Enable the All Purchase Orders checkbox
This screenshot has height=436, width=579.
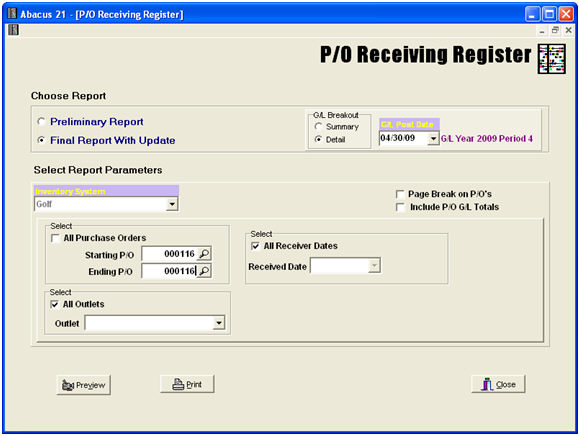(x=55, y=238)
